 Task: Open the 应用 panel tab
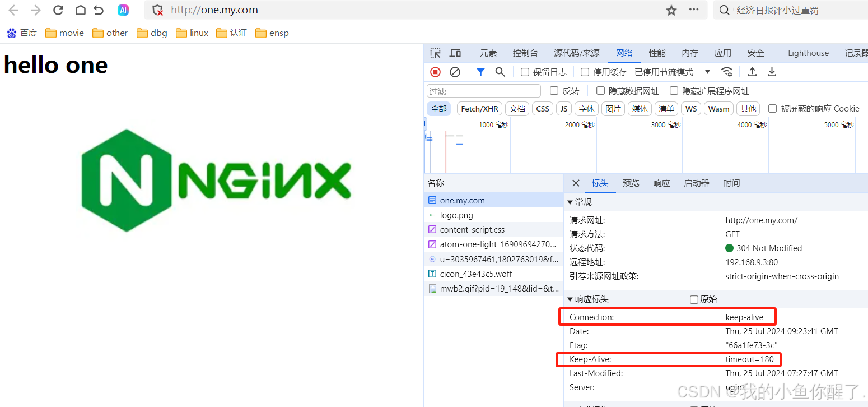point(723,53)
